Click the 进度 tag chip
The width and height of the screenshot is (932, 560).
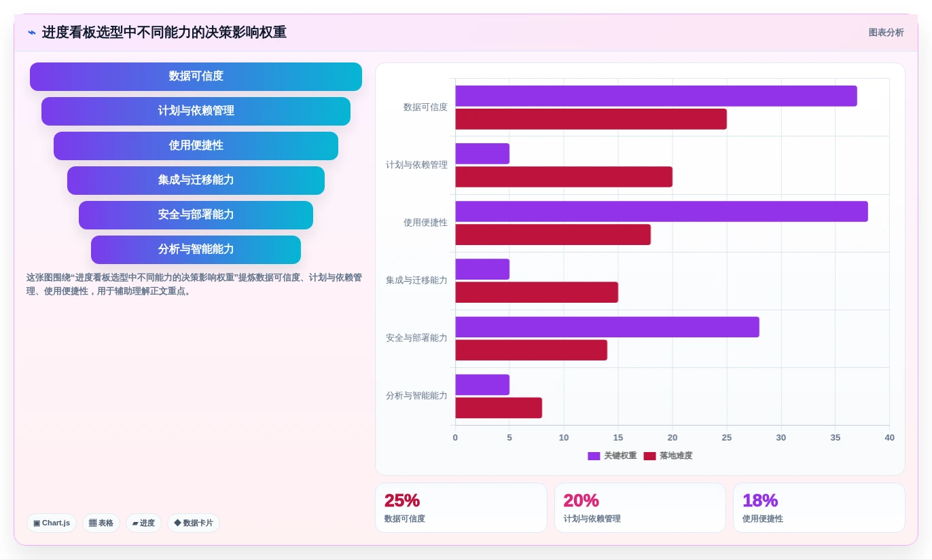coord(143,523)
